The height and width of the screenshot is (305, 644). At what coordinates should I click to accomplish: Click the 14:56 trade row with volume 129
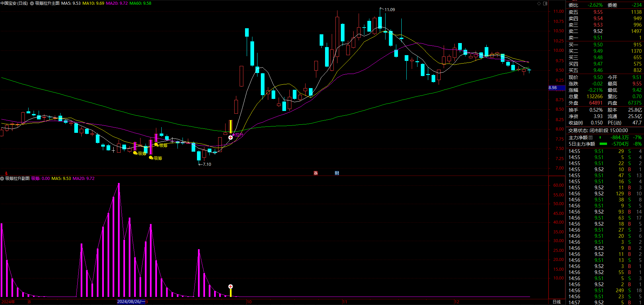pos(605,194)
